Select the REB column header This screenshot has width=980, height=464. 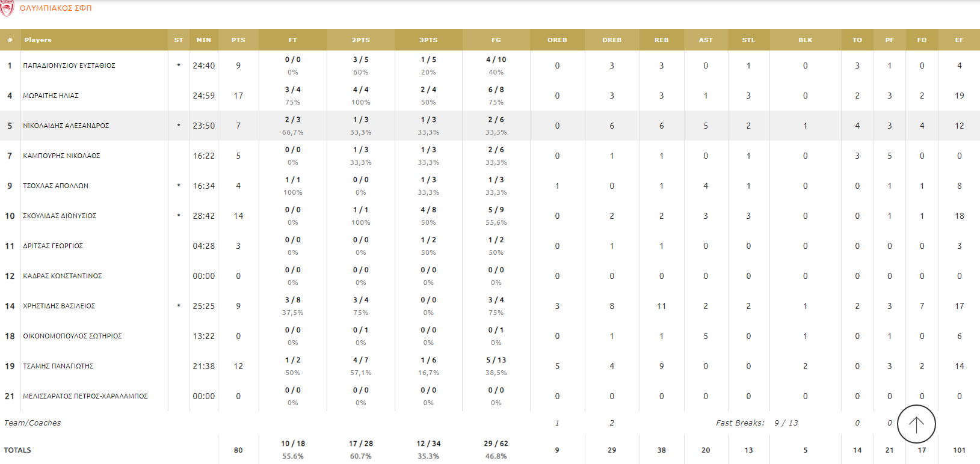coord(661,40)
